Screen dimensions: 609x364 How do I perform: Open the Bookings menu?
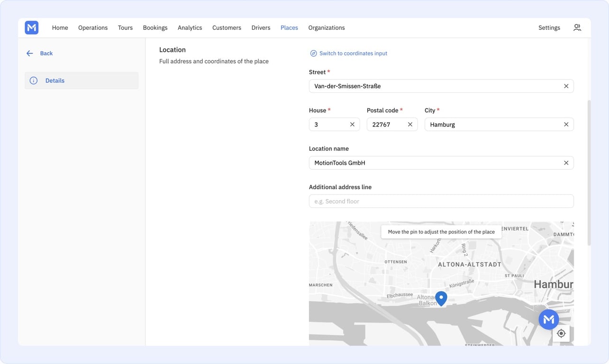155,28
